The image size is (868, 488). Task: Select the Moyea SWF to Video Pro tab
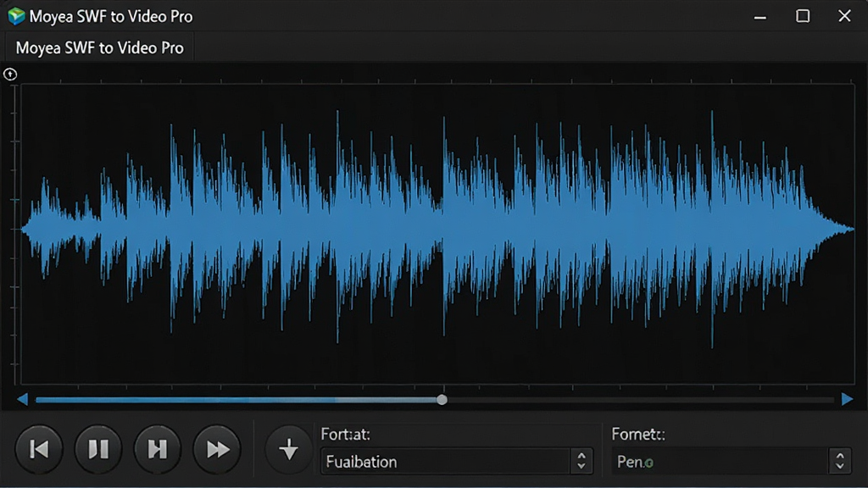click(x=100, y=47)
